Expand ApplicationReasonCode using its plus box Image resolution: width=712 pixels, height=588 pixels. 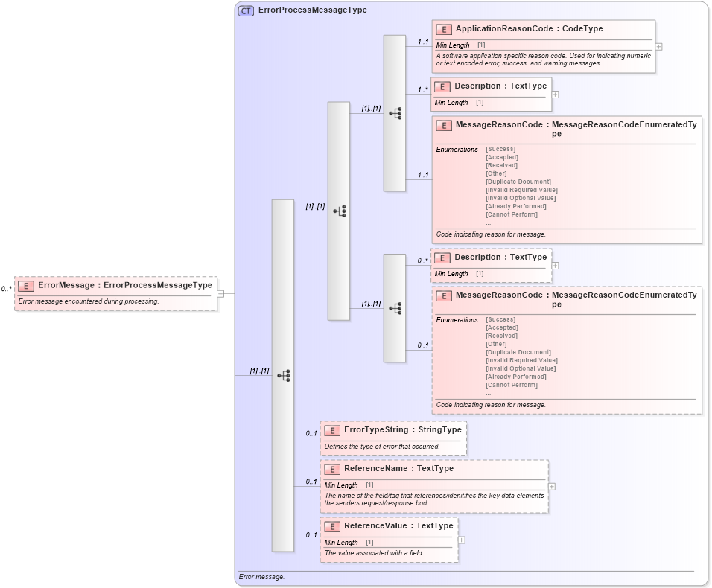coord(657,46)
